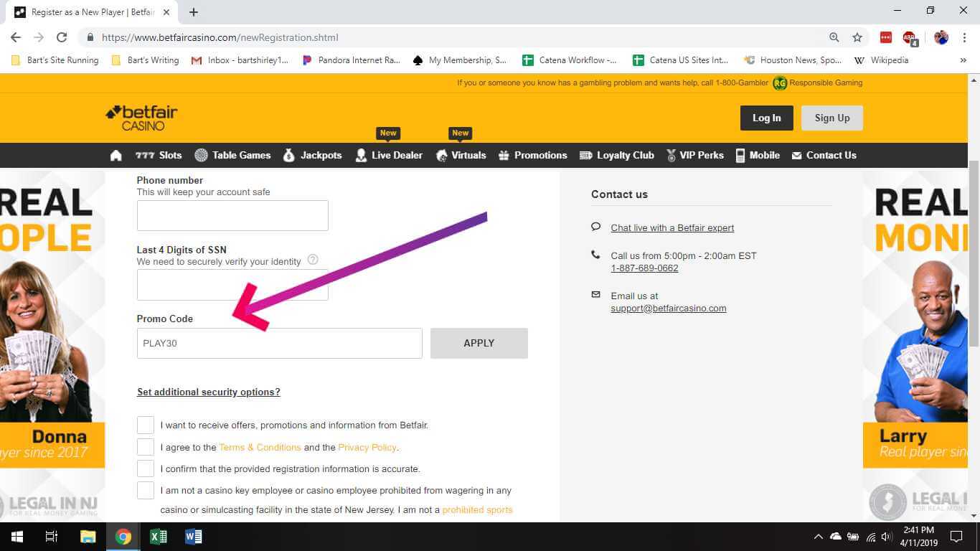Image resolution: width=980 pixels, height=551 pixels.
Task: Click the Betfair Casino logo
Action: point(141,118)
